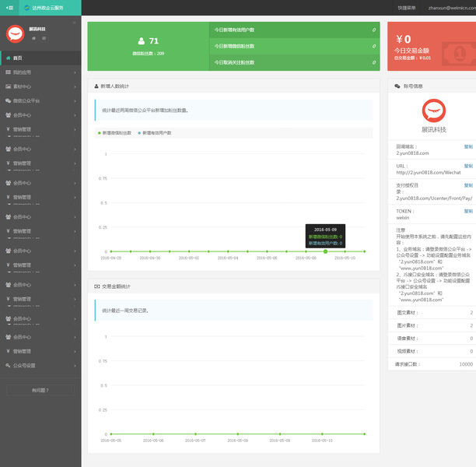This screenshot has height=467, width=476.
Task: Collapse the sidebar using top-left toggle icon
Action: [x=9, y=8]
